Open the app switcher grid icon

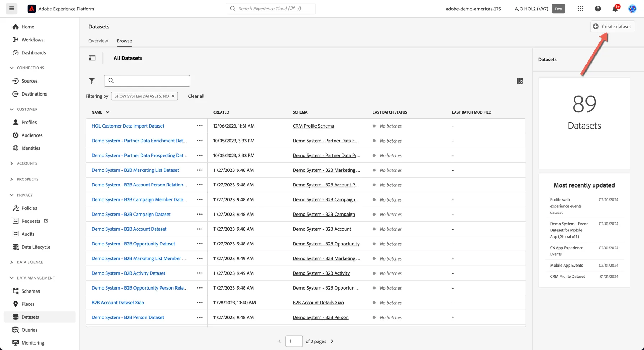(x=580, y=9)
